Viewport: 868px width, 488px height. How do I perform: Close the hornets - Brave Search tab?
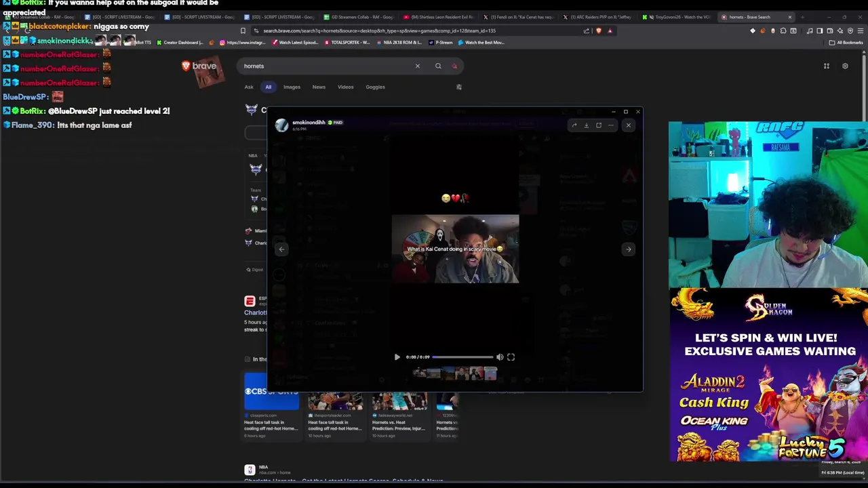pyautogui.click(x=789, y=17)
